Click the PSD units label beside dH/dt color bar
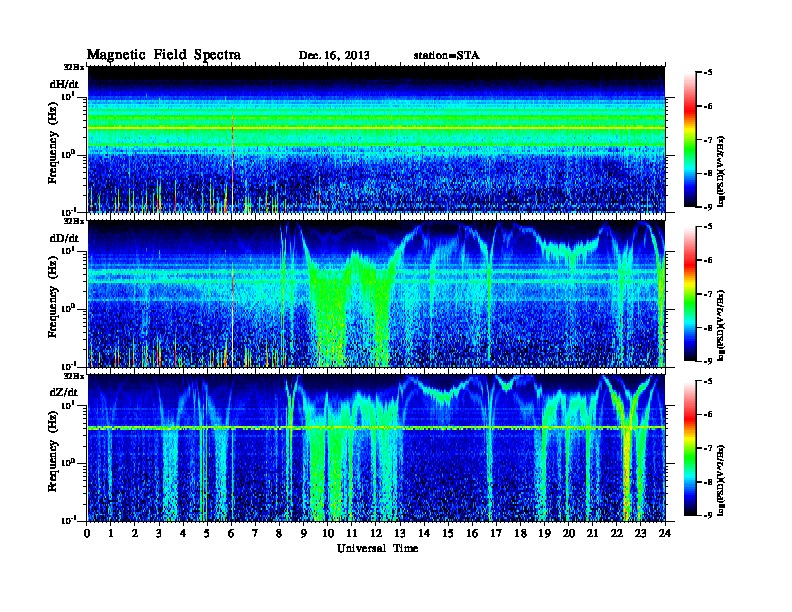Viewport: 792px width, 612px height. 721,172
